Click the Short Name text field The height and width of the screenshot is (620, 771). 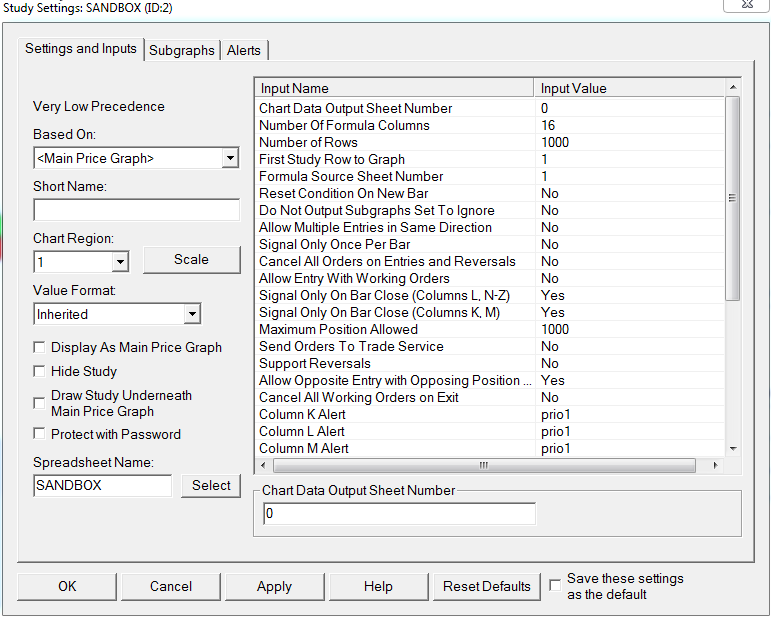[136, 210]
